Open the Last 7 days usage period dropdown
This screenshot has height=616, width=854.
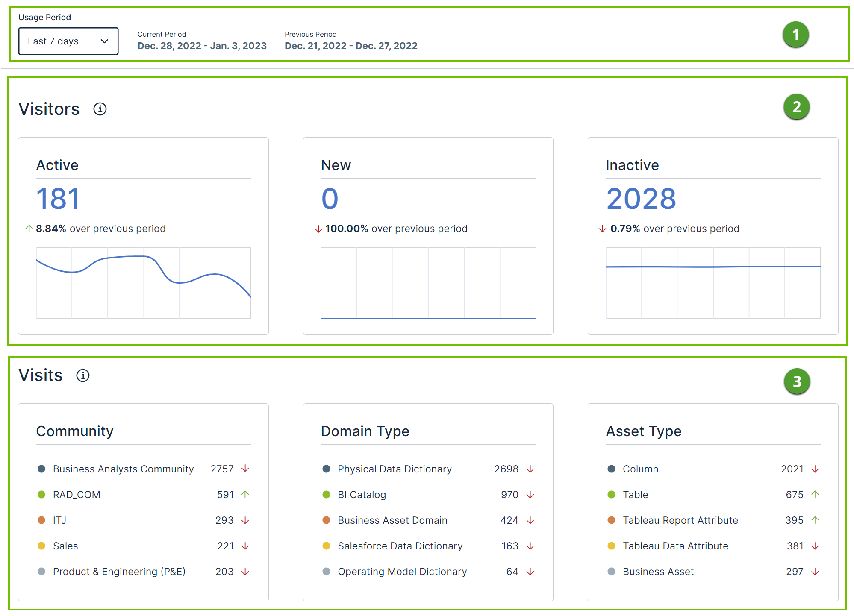pyautogui.click(x=68, y=41)
